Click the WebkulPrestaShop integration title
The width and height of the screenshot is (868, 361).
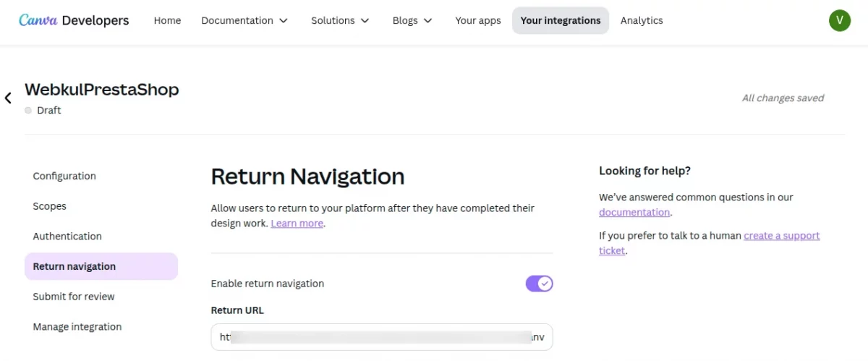click(x=102, y=90)
